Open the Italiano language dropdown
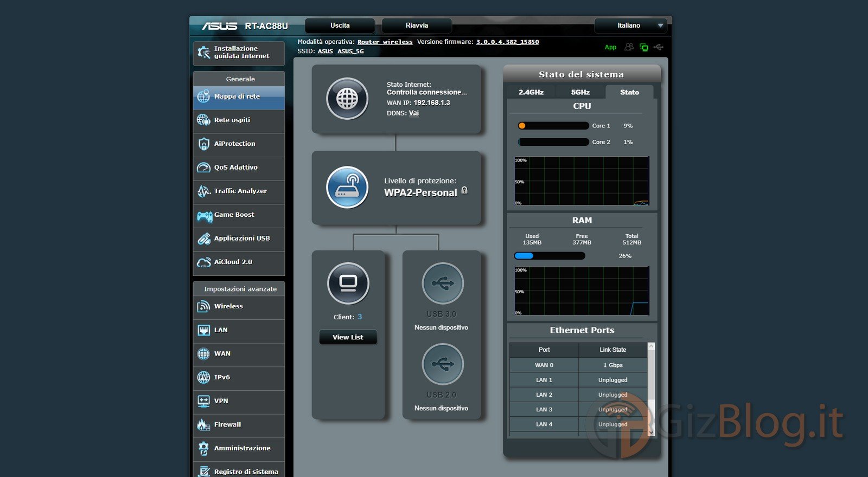868x477 pixels. point(630,25)
